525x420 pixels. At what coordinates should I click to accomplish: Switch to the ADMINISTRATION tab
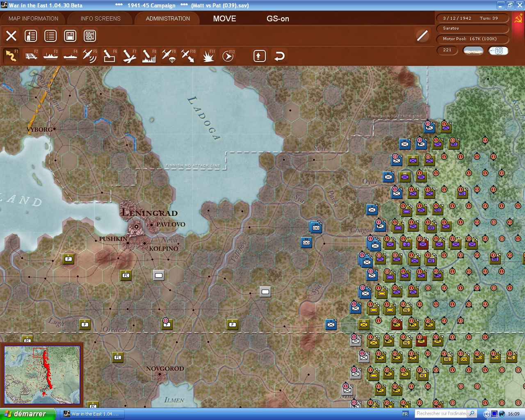168,18
